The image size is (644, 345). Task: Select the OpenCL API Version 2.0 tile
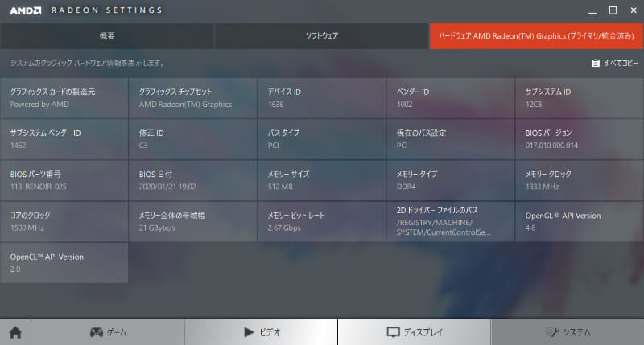(x=64, y=262)
